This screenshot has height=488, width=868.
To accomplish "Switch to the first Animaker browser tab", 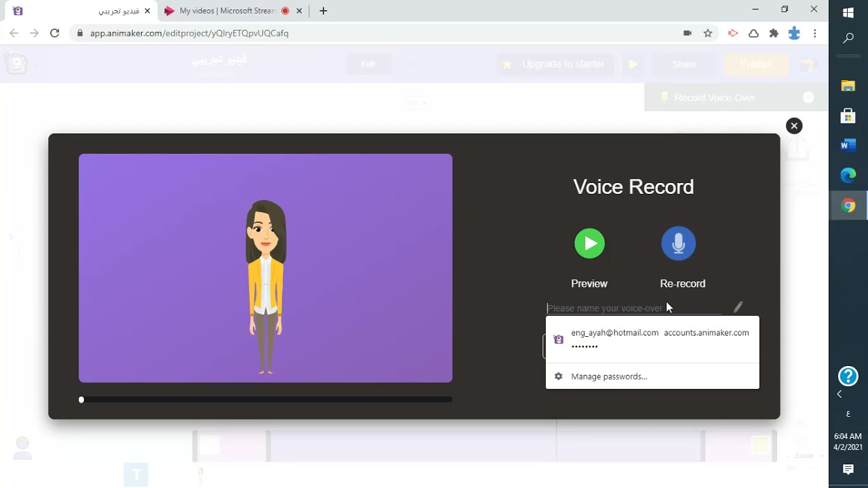I will click(81, 11).
